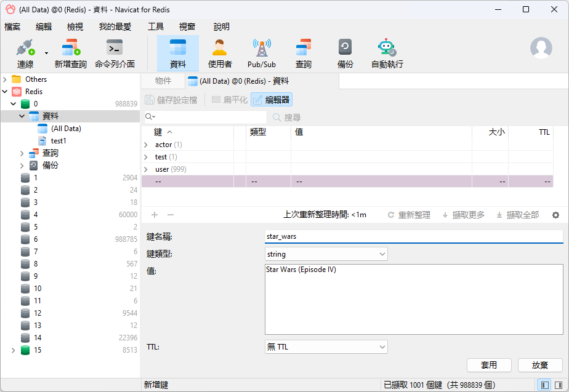Image resolution: width=569 pixels, height=392 pixels.
Task: Click the 使用者 user icon
Action: tap(220, 52)
